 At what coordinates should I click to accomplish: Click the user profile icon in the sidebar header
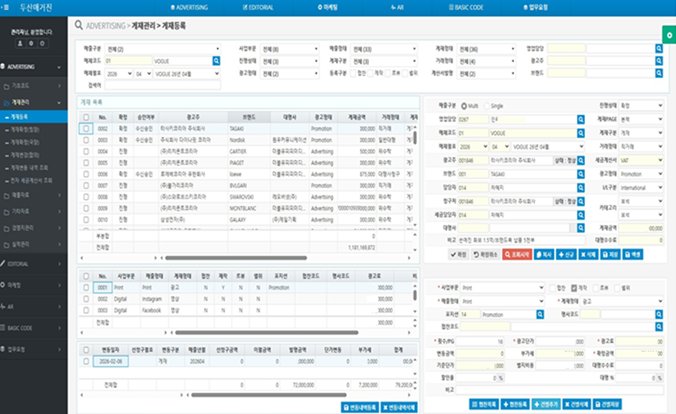click(20, 44)
